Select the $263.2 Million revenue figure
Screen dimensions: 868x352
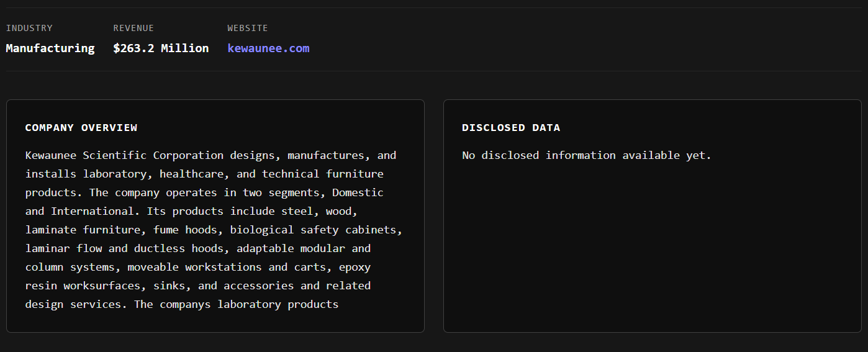click(161, 48)
